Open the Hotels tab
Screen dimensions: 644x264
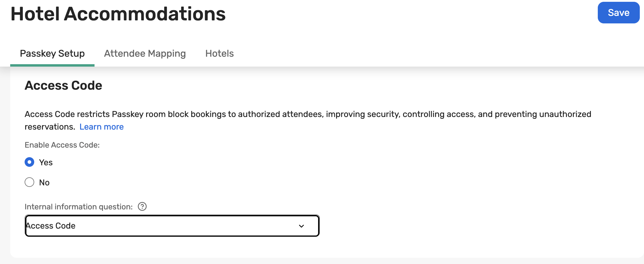click(219, 53)
